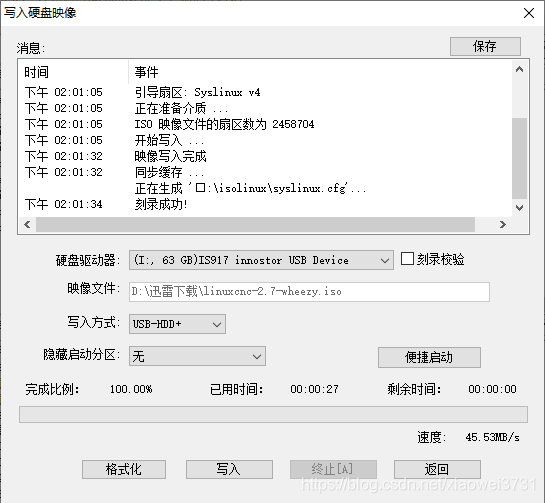Click the 下午 02:01:34 timestamp
Screen dimensions: 545x503
click(x=64, y=204)
